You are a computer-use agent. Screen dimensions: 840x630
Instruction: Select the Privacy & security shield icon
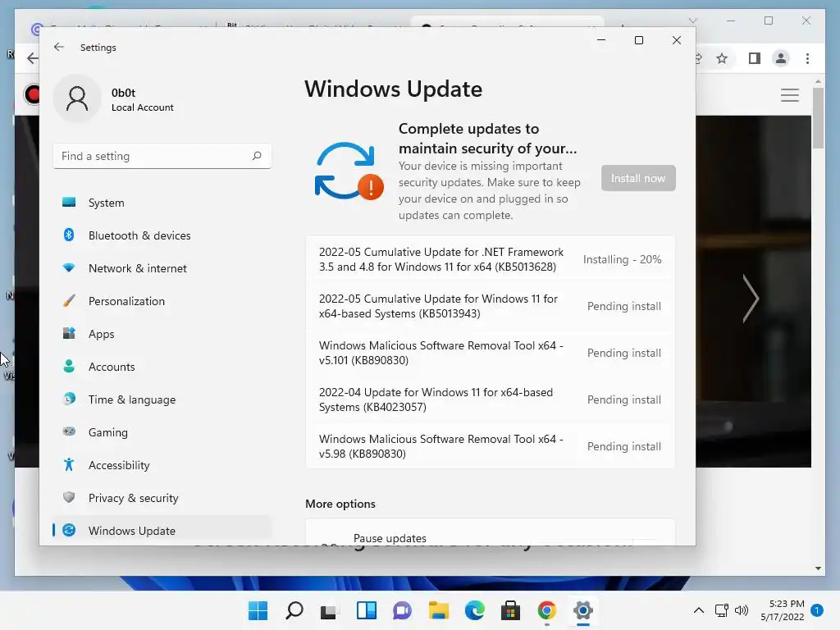[x=69, y=497]
